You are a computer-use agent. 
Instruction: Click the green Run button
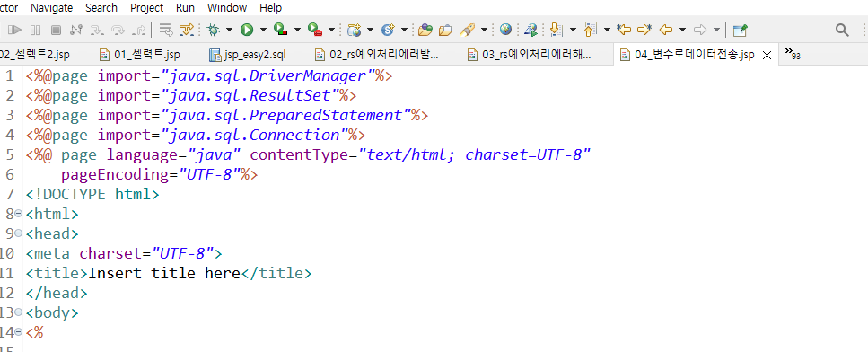(246, 30)
